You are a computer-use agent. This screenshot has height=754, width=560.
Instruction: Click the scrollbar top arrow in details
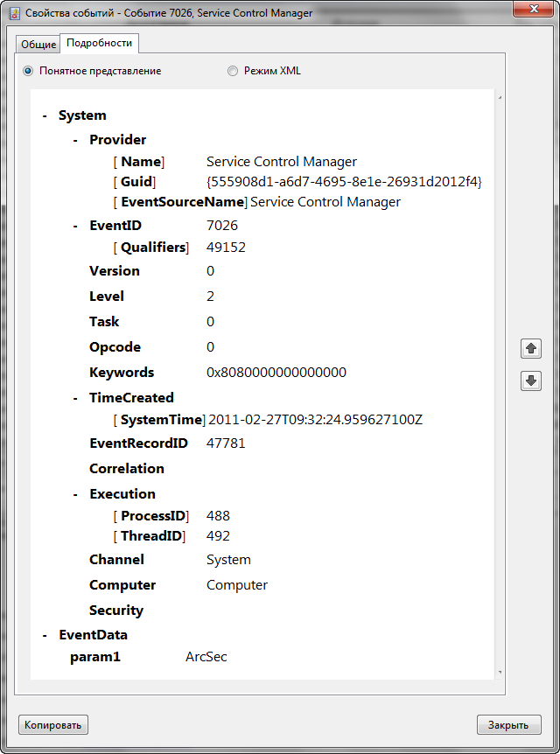click(x=500, y=96)
